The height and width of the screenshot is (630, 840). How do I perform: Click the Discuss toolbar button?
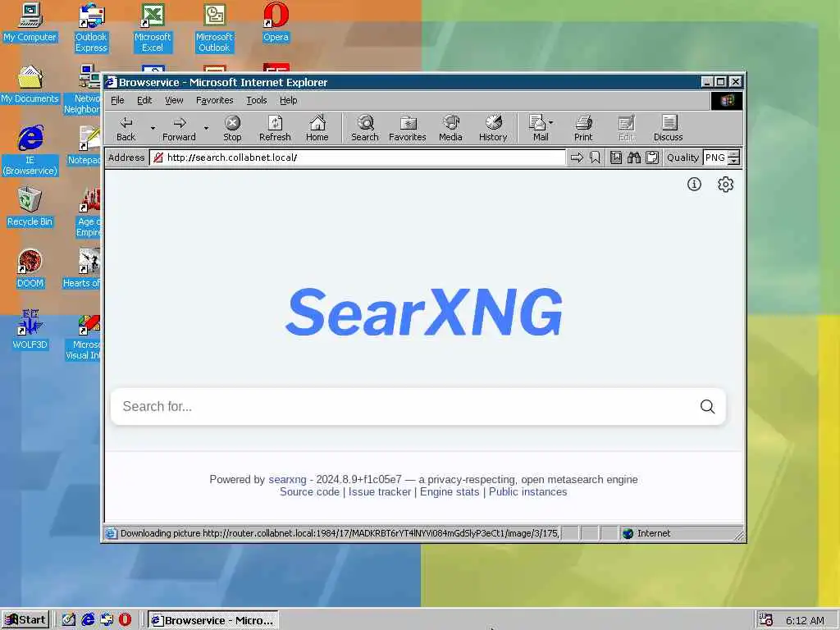[x=668, y=129]
